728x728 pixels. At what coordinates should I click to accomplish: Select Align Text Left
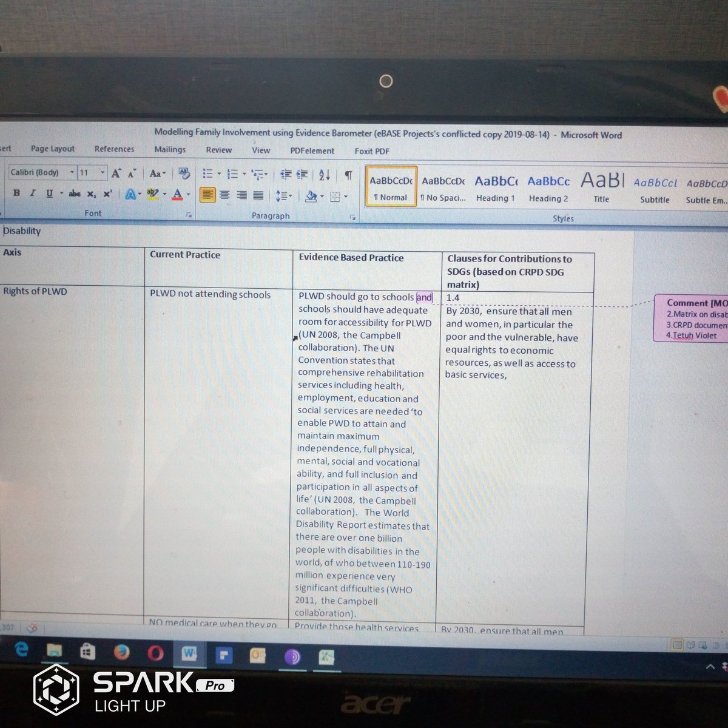pyautogui.click(x=207, y=195)
